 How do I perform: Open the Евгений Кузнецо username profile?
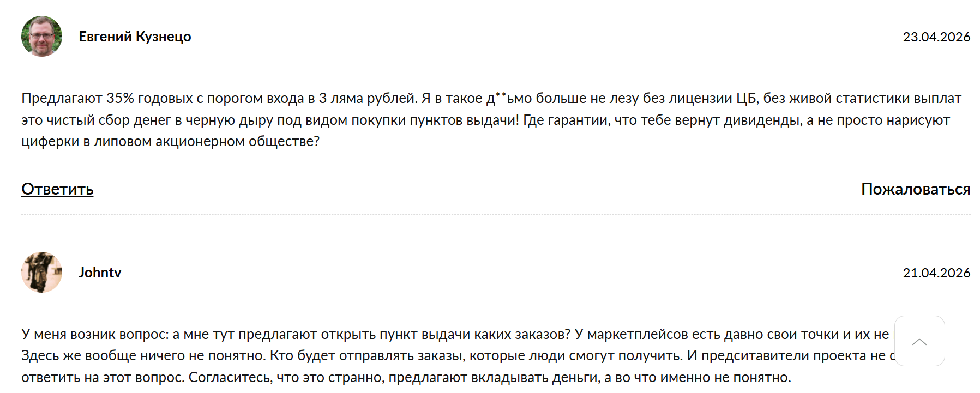[135, 37]
